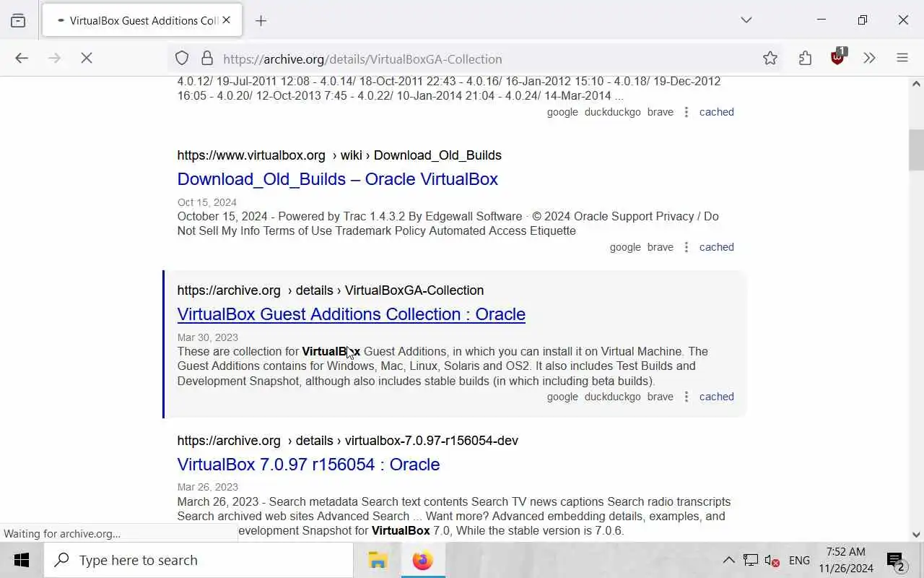Click the Type here to search box

[x=199, y=560]
